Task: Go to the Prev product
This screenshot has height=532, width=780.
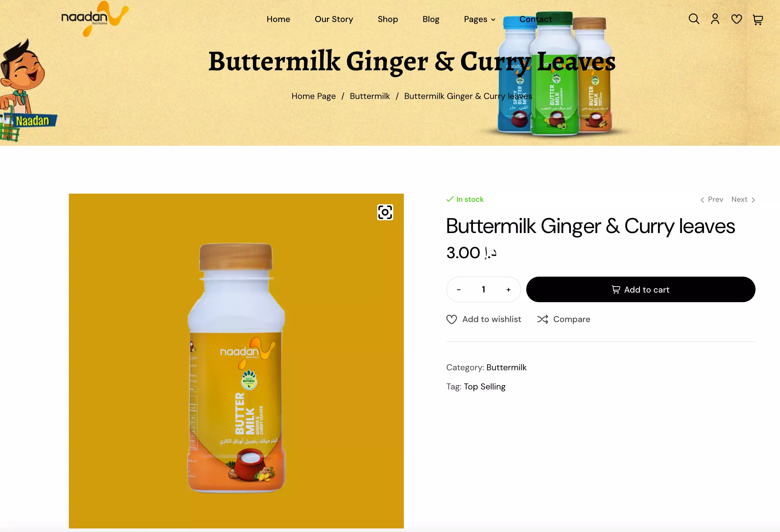Action: point(712,199)
